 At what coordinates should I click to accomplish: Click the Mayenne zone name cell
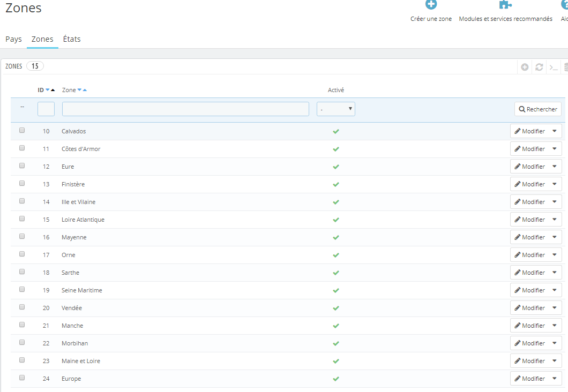tap(74, 237)
